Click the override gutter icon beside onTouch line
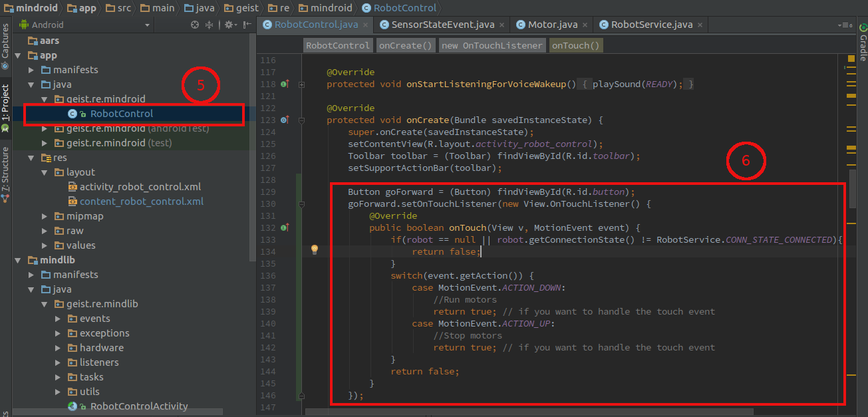The width and height of the screenshot is (868, 417). pos(285,228)
